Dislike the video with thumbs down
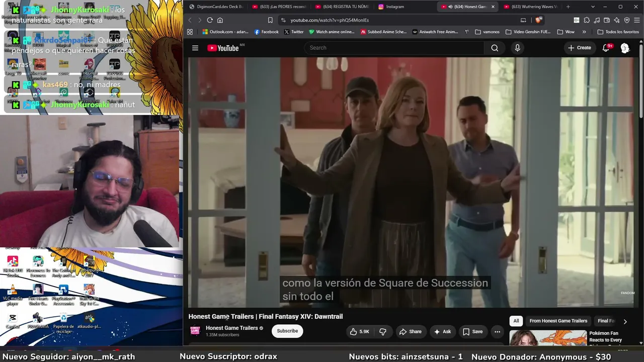Image resolution: width=644 pixels, height=362 pixels. 383,331
